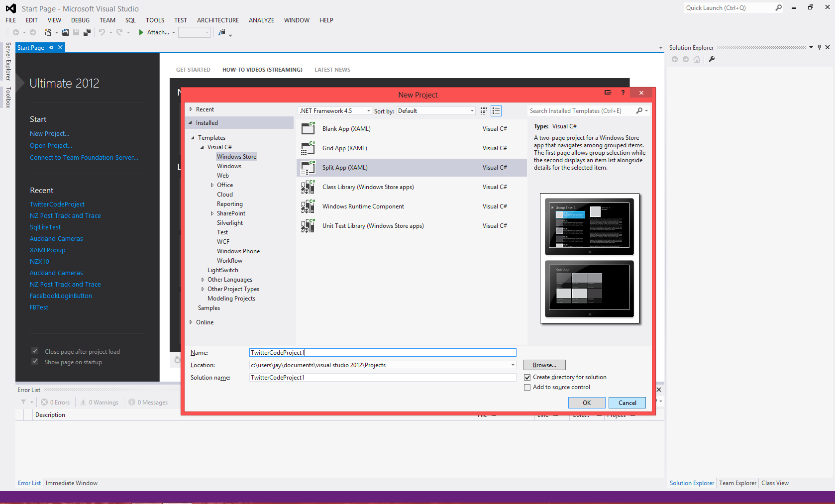Click the Open File toolbar icon
The image size is (835, 504).
coord(65,32)
